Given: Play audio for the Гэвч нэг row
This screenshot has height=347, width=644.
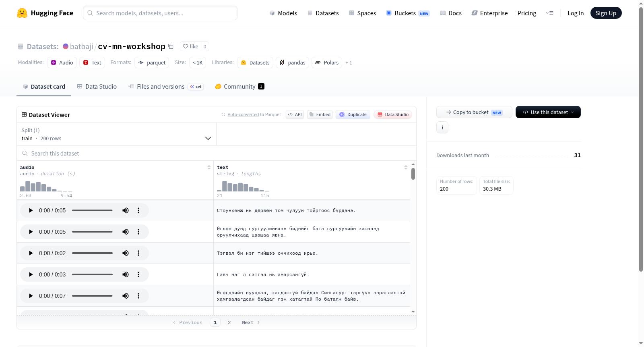Looking at the screenshot, I should [31, 274].
